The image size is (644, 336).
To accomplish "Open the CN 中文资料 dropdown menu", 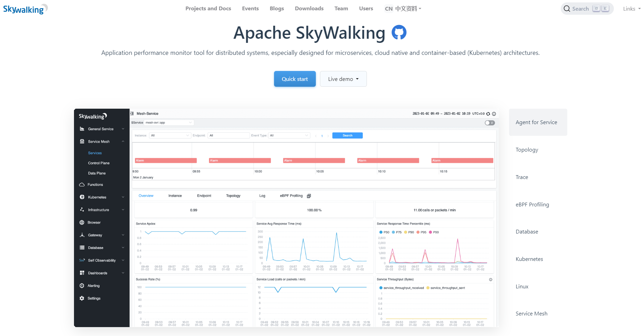I will coord(403,9).
